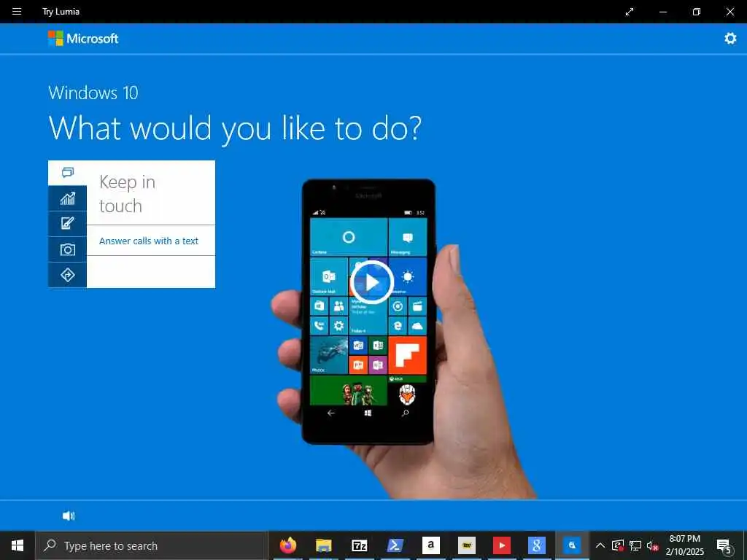Select the directions diamond category icon
The width and height of the screenshot is (747, 560).
coord(68,275)
